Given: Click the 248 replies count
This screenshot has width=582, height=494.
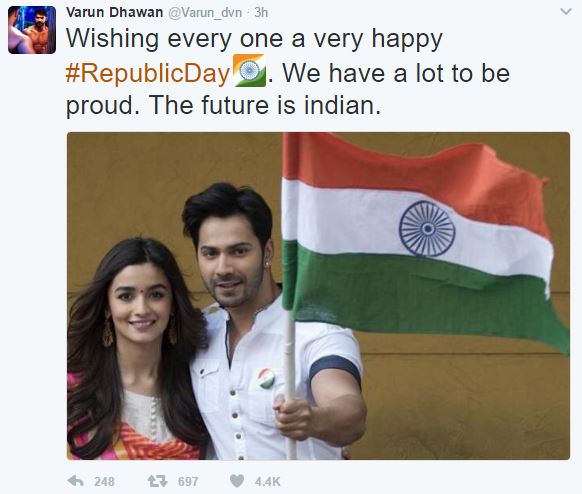Looking at the screenshot, I should pos(104,481).
